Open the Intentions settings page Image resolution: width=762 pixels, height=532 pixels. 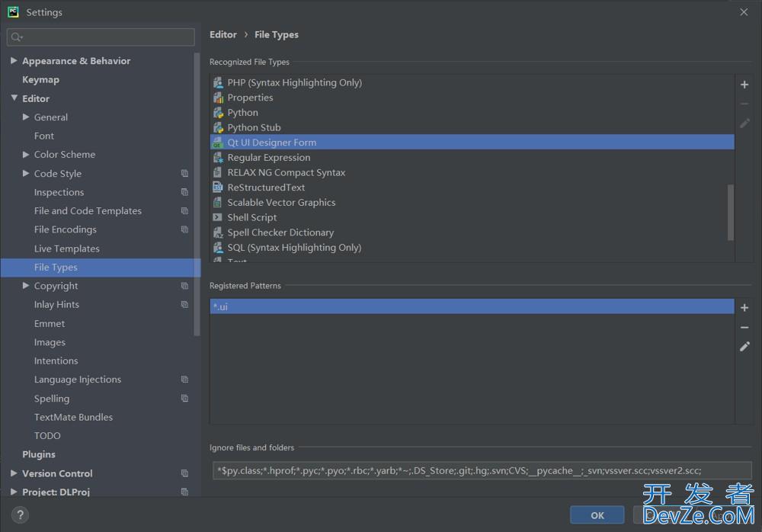point(56,361)
